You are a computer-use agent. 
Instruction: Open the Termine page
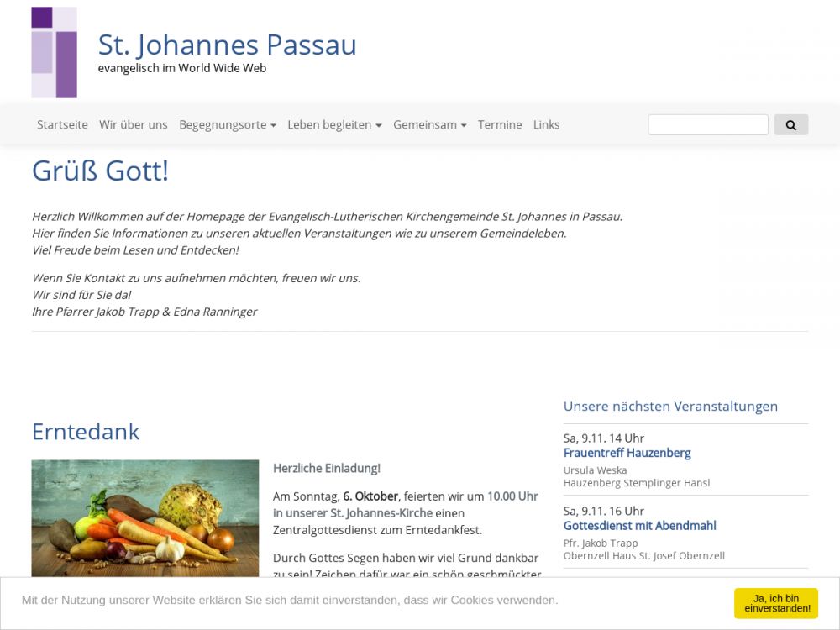click(500, 125)
